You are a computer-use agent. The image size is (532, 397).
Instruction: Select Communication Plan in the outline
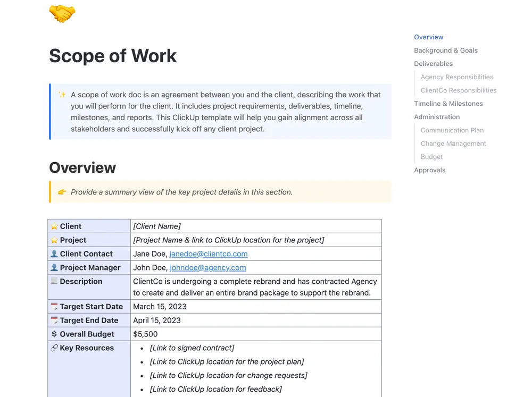452,130
